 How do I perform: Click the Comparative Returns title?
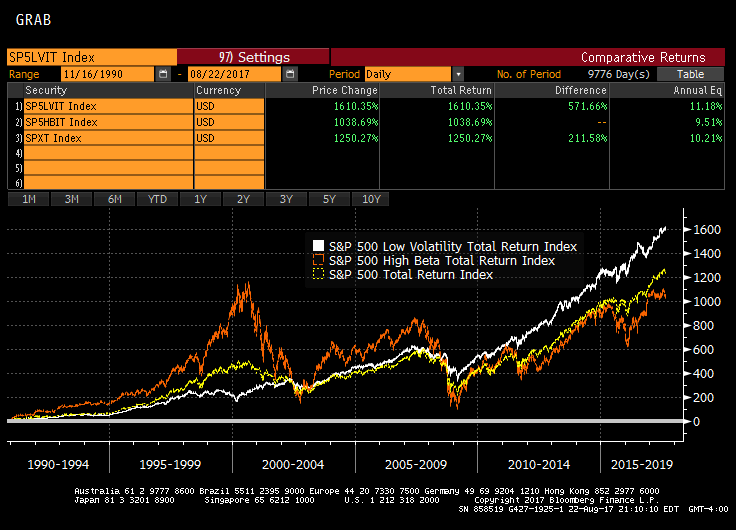643,57
